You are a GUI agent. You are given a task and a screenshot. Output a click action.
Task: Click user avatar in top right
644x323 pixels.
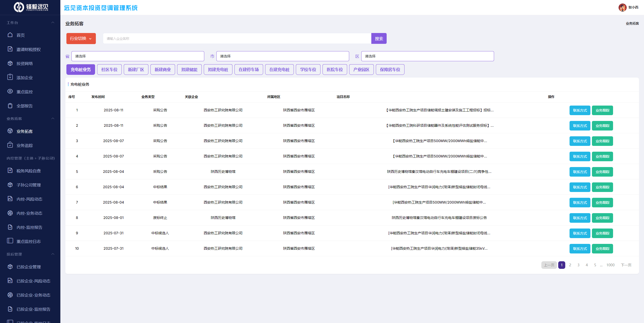click(622, 7)
